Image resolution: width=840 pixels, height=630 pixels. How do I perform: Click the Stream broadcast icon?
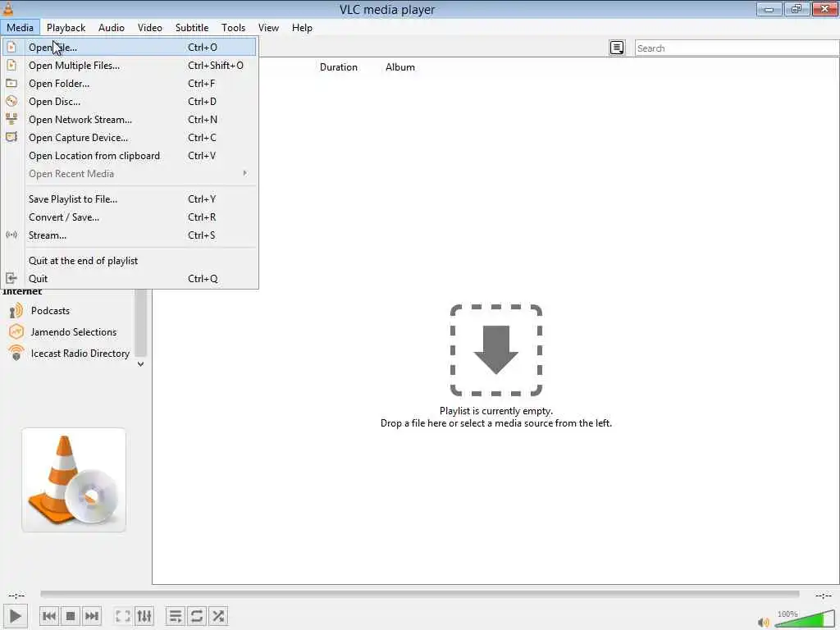pos(11,235)
